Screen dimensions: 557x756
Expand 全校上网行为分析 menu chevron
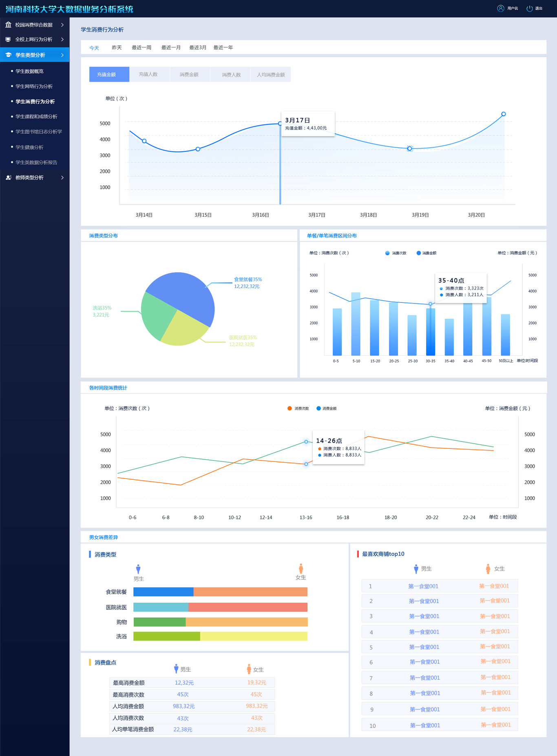(62, 40)
